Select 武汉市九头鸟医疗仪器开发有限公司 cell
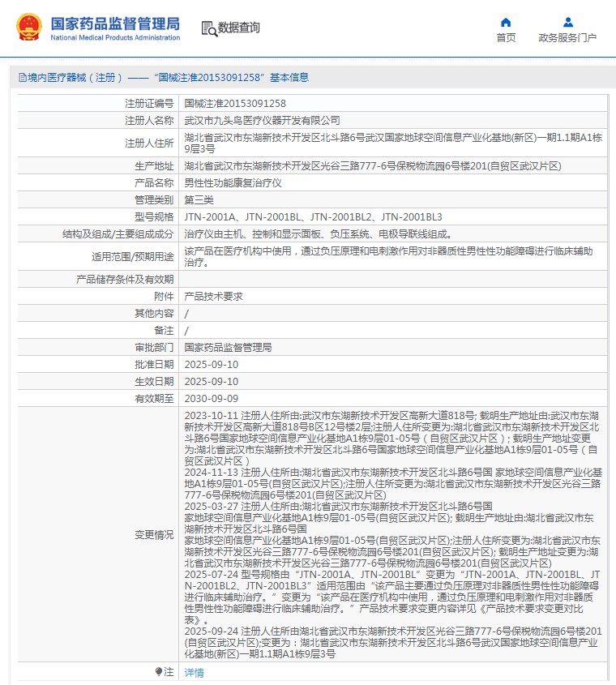 pos(262,121)
